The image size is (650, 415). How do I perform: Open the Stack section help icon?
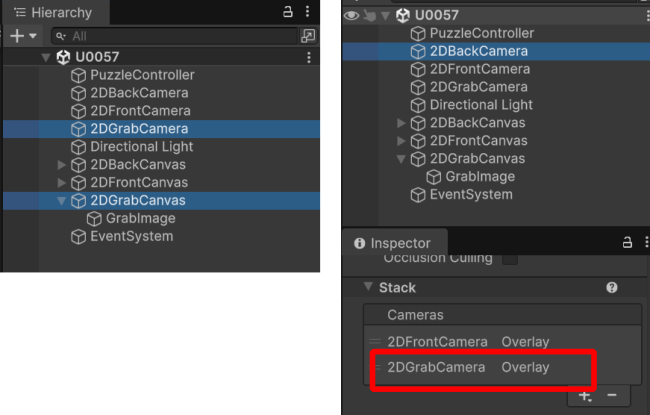[x=612, y=288]
